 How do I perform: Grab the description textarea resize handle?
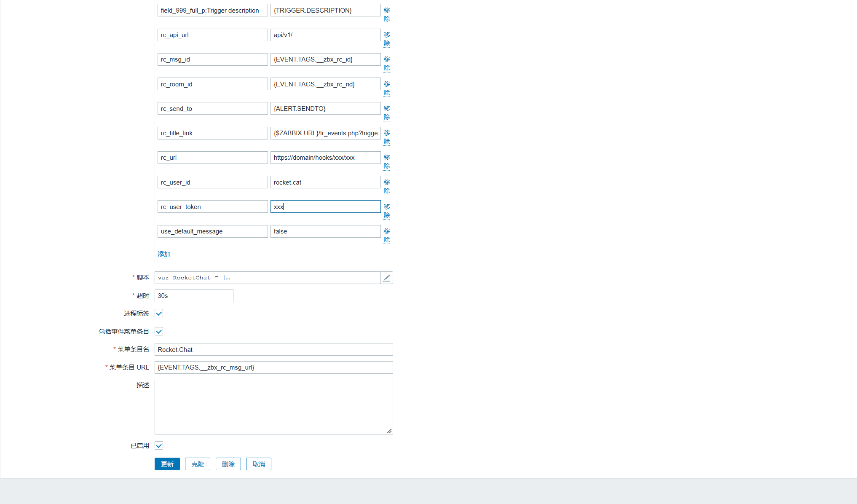389,431
